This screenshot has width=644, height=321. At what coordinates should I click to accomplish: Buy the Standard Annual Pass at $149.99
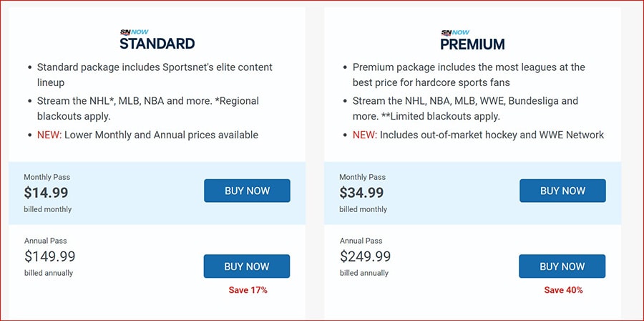coord(247,267)
